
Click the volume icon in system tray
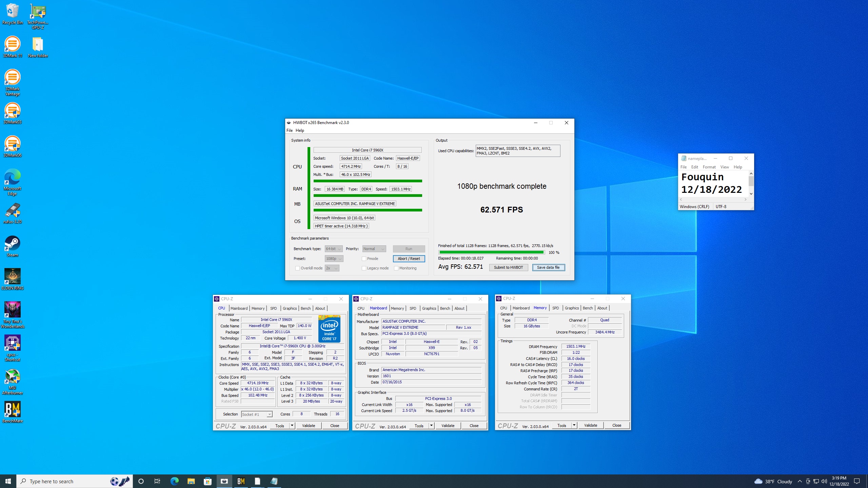[824, 481]
